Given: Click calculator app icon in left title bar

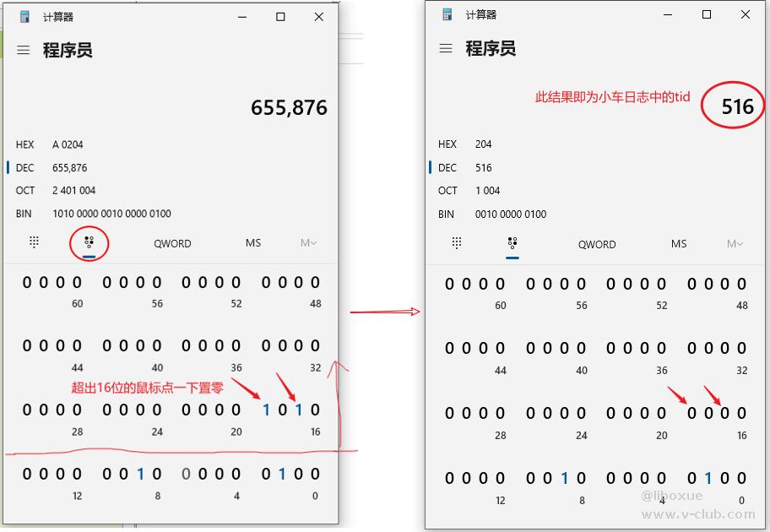Looking at the screenshot, I should pos(25,17).
